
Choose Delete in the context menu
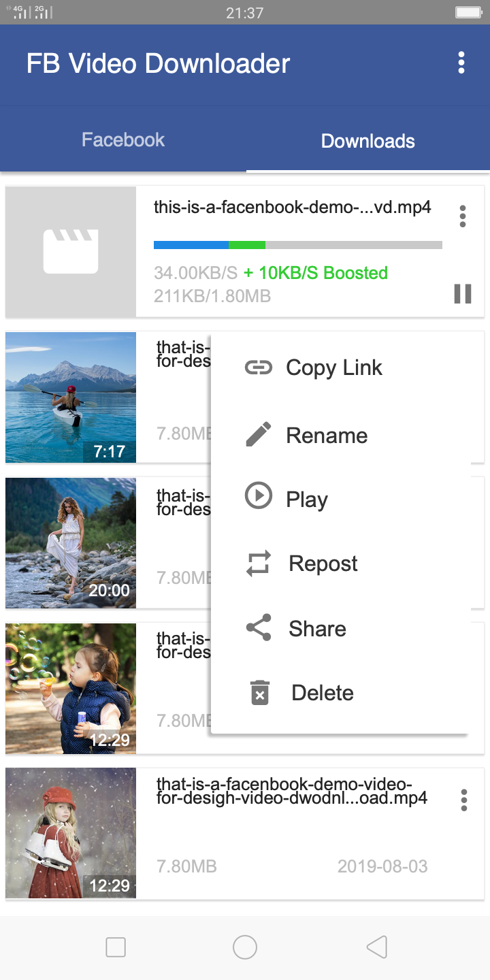pos(323,693)
